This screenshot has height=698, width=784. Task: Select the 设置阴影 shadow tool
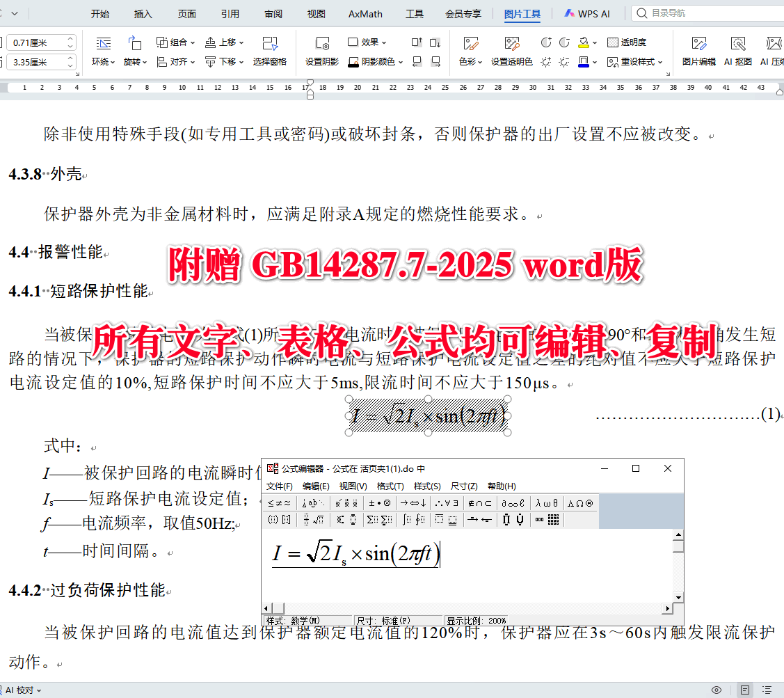(x=322, y=53)
